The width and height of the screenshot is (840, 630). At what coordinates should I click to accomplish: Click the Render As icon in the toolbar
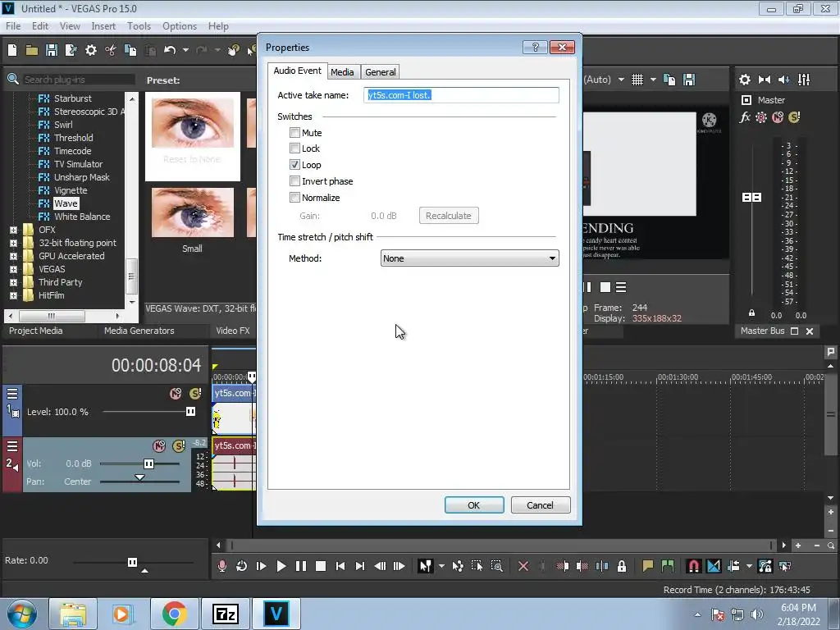71,50
